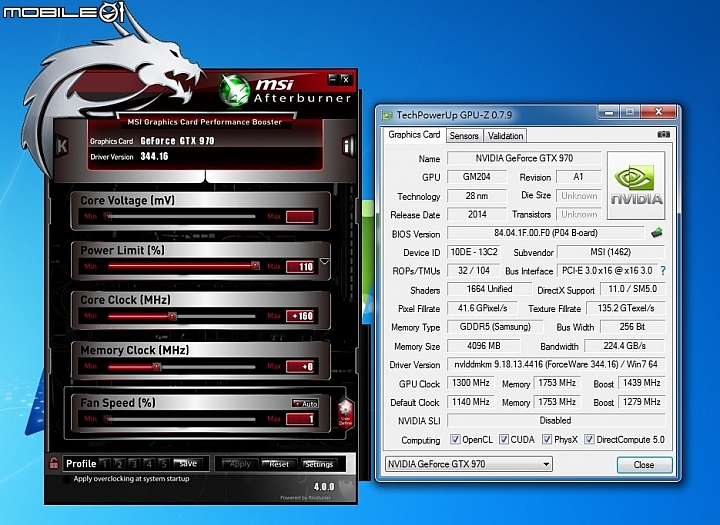This screenshot has width=720, height=525.
Task: Uncheck the CUDA checkbox
Action: (504, 439)
